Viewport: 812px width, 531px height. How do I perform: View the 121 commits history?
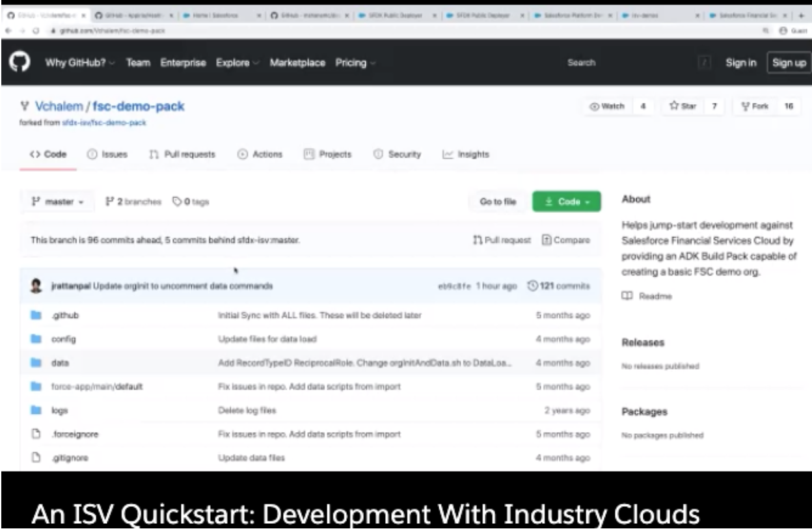[x=559, y=286]
